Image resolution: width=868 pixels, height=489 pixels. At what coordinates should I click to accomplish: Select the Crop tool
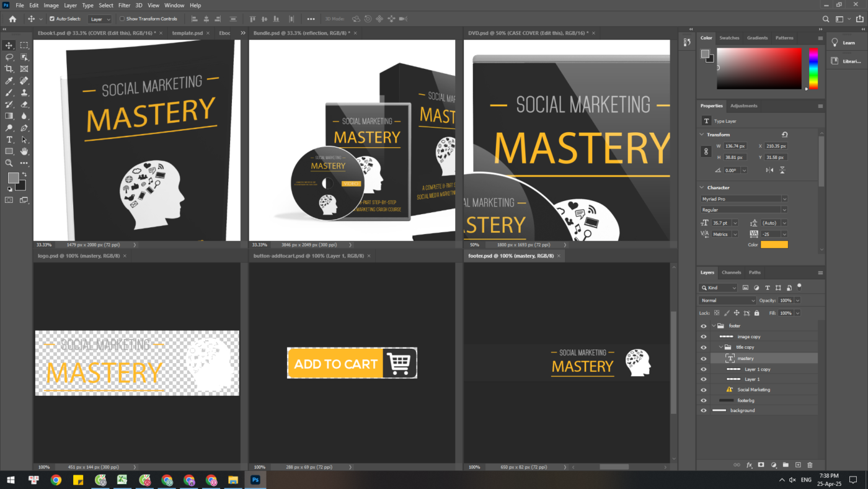tap(9, 69)
